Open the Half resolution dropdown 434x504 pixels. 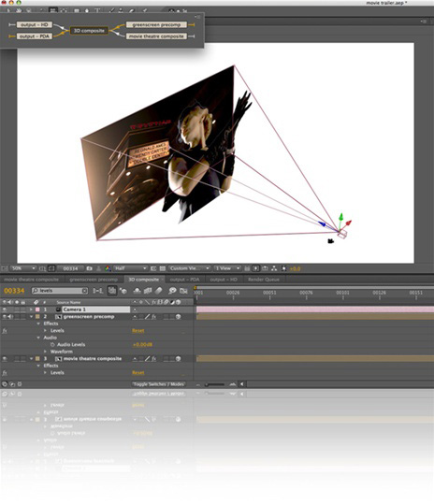pos(130,268)
